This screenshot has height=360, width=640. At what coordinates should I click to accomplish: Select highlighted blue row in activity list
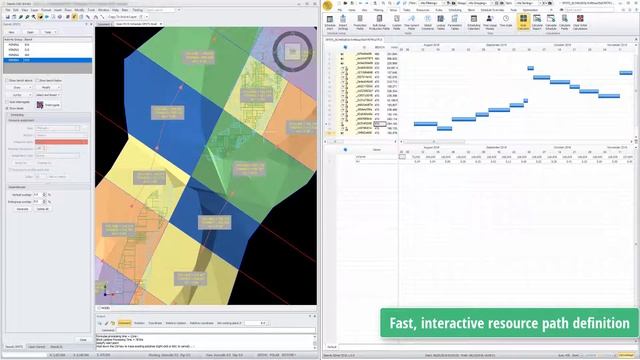coord(48,60)
